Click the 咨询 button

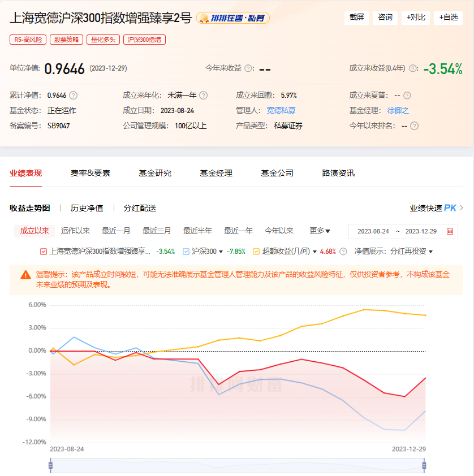pyautogui.click(x=385, y=18)
